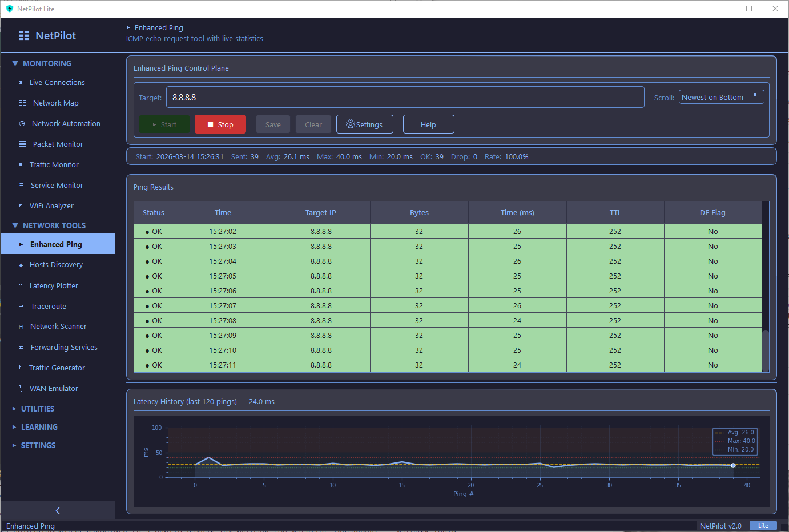This screenshot has width=789, height=532.
Task: Open the Scroll order dropdown
Action: 720,98
